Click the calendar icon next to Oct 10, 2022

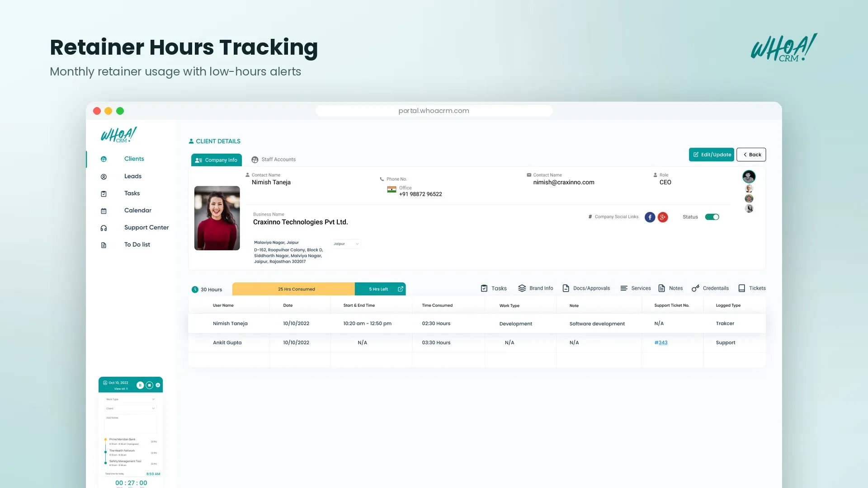(x=105, y=383)
